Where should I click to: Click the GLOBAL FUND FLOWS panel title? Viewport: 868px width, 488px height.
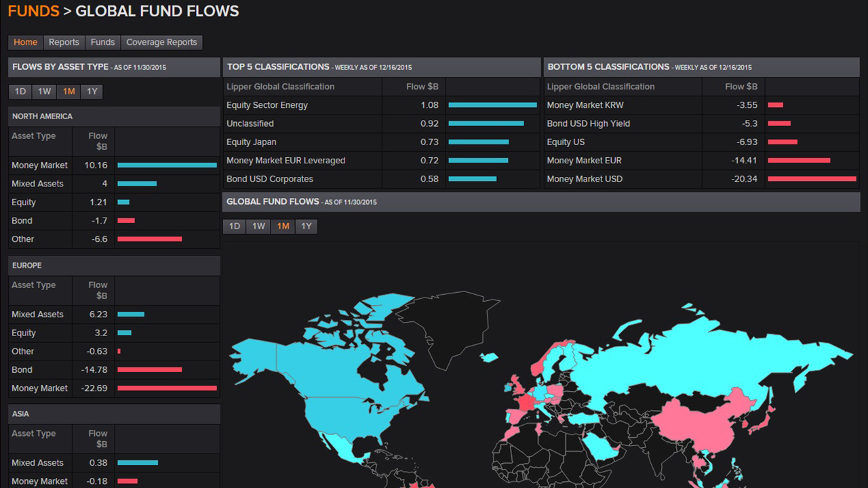(x=273, y=202)
